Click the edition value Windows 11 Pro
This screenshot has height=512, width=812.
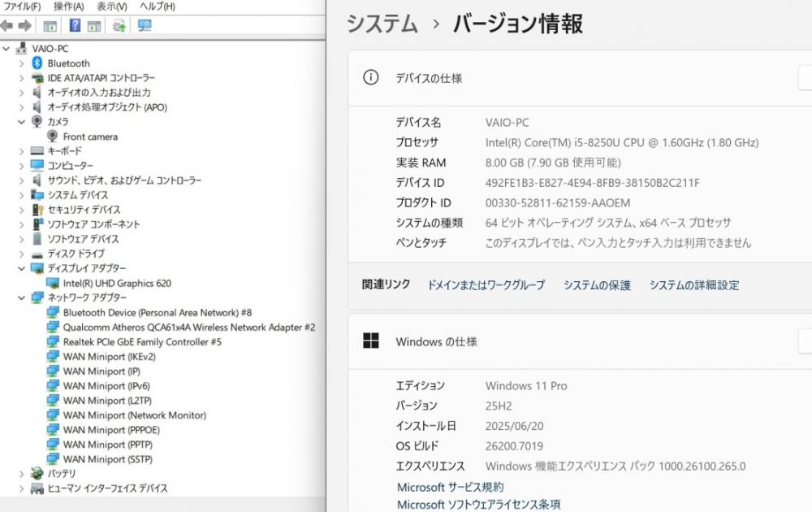[526, 386]
